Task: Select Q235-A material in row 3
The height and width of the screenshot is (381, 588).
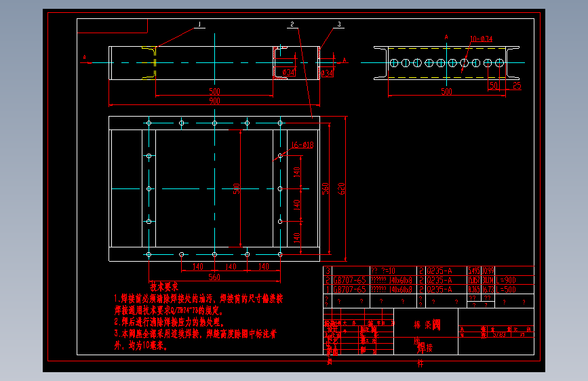Action: click(439, 270)
